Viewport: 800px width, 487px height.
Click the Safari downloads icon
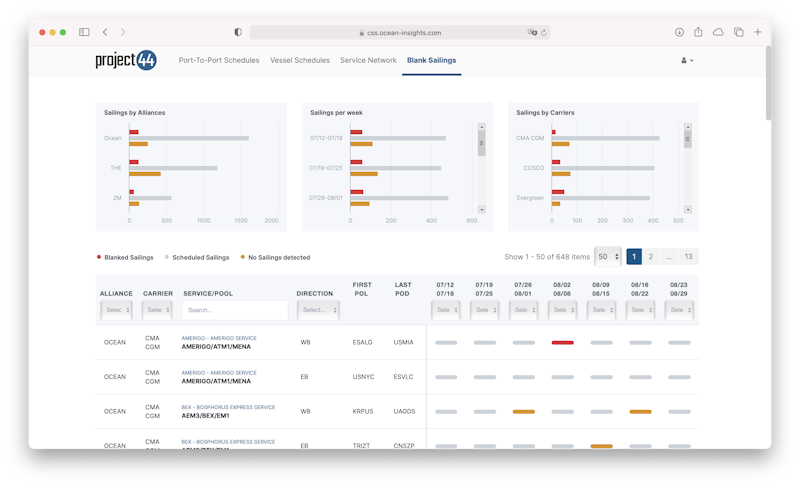pyautogui.click(x=679, y=32)
